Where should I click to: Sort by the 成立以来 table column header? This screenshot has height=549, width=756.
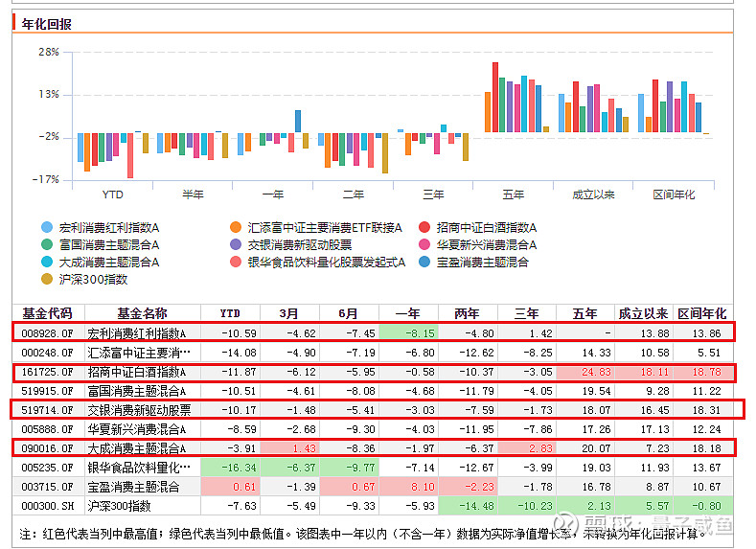[x=643, y=314]
